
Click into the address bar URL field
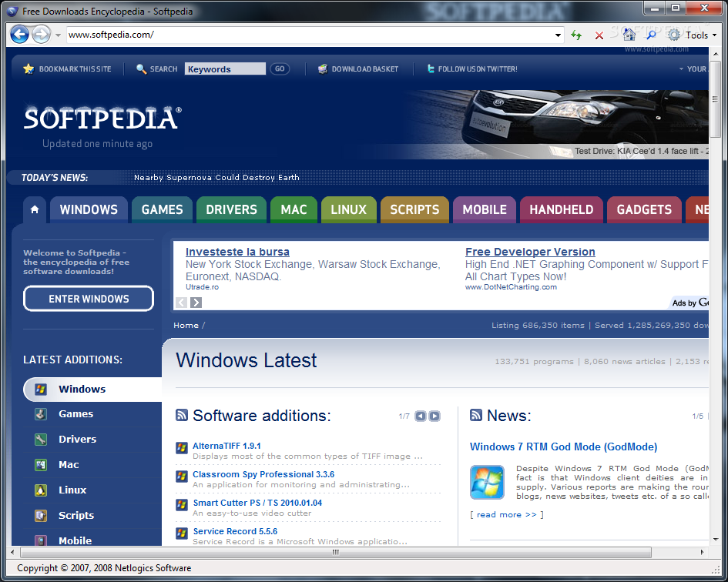coord(309,35)
